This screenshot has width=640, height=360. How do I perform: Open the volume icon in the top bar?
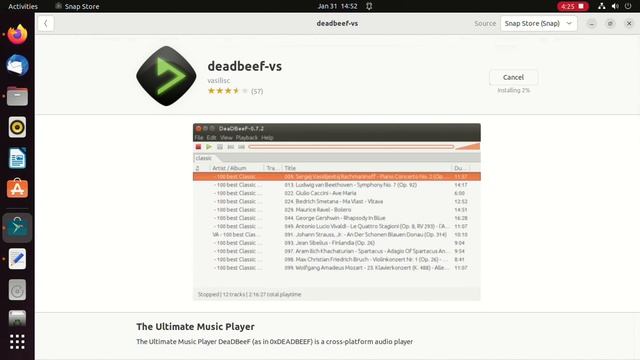615,6
